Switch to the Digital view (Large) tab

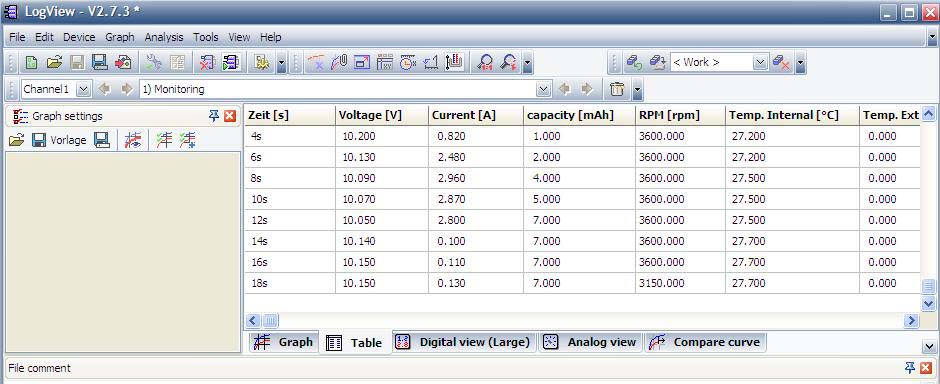click(463, 342)
